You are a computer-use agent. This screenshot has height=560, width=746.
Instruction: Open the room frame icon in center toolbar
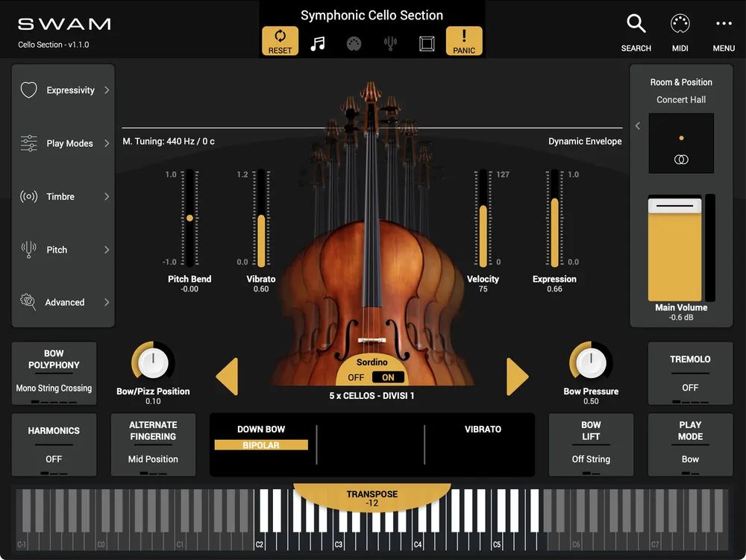[x=427, y=44]
